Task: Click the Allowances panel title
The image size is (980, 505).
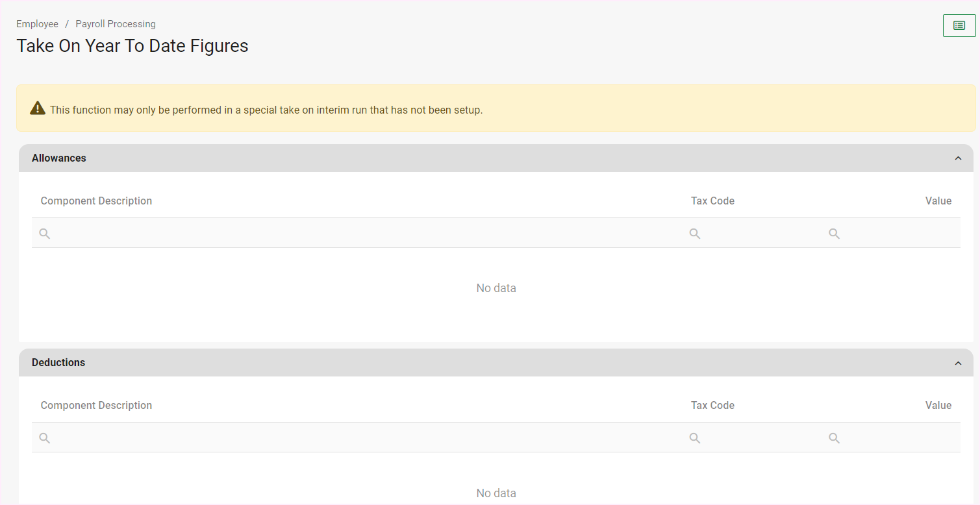Action: tap(59, 158)
